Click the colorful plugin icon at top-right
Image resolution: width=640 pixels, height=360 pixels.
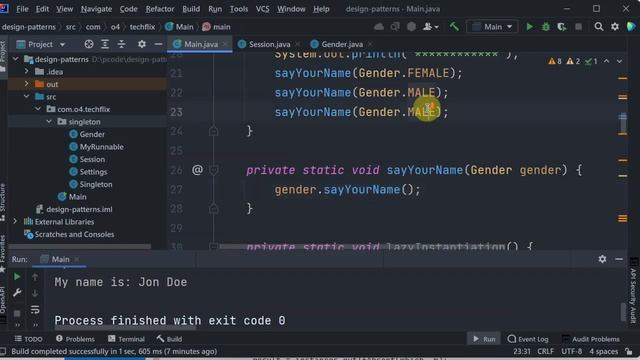click(x=631, y=27)
